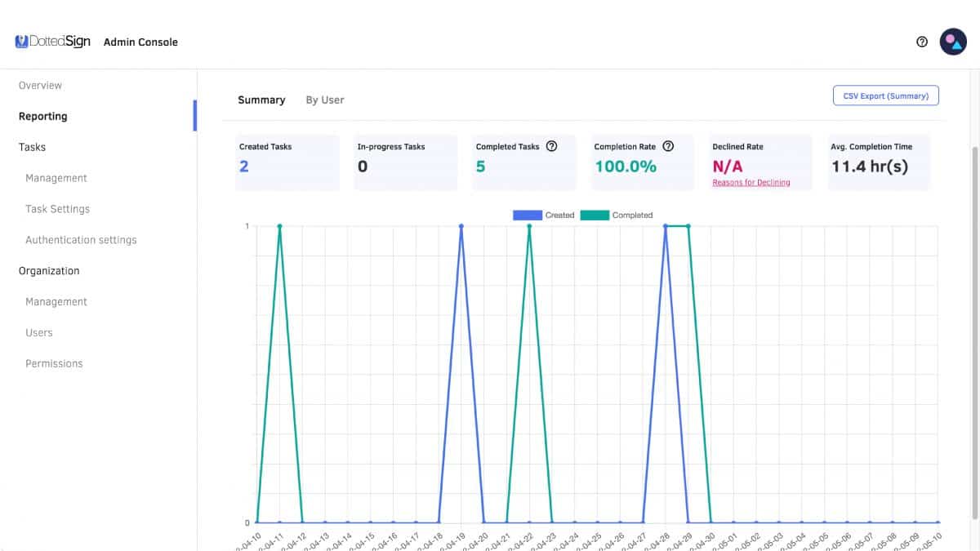
Task: Open Permissions under Organization
Action: coord(54,364)
